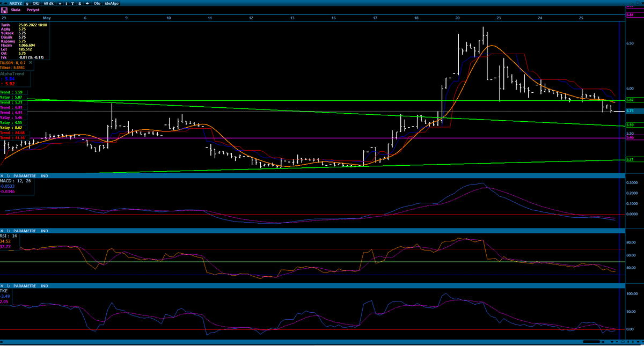Open IND on the MACD panel
Screen dimensions: 644x346
click(x=45, y=175)
